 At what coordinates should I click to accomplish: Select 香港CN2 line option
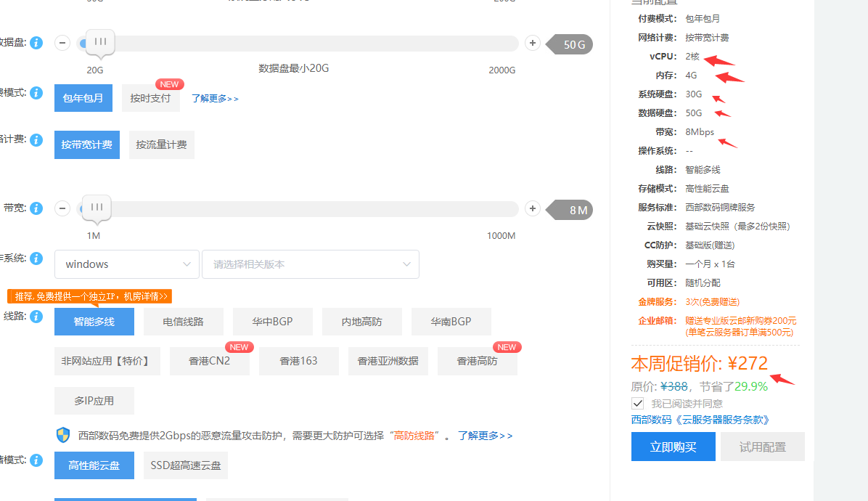209,361
